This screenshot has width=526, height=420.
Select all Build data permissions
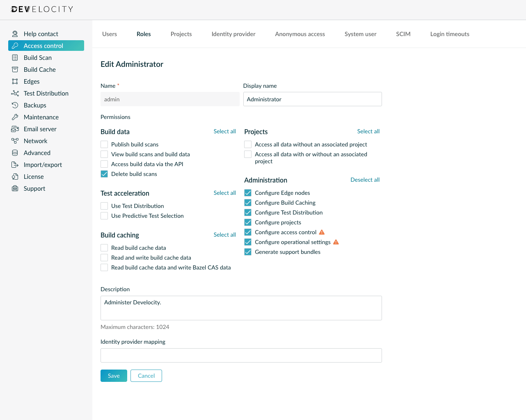click(x=224, y=131)
